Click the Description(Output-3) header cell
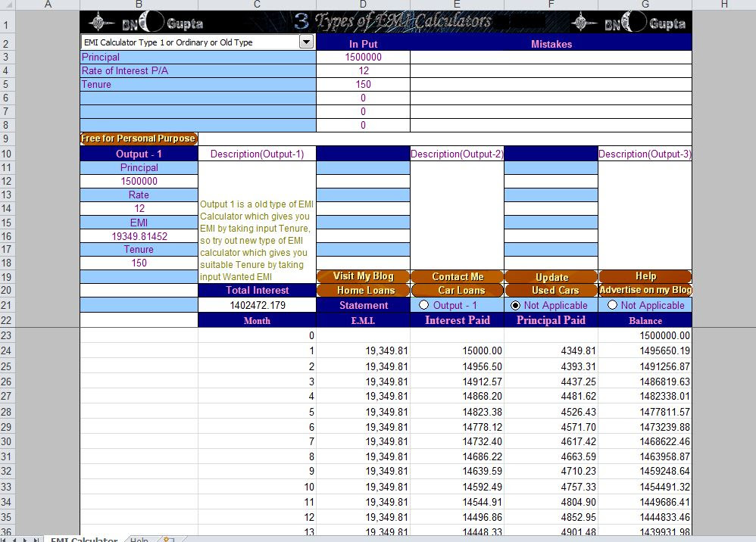Screen dimensions: 756x542 click(645, 154)
